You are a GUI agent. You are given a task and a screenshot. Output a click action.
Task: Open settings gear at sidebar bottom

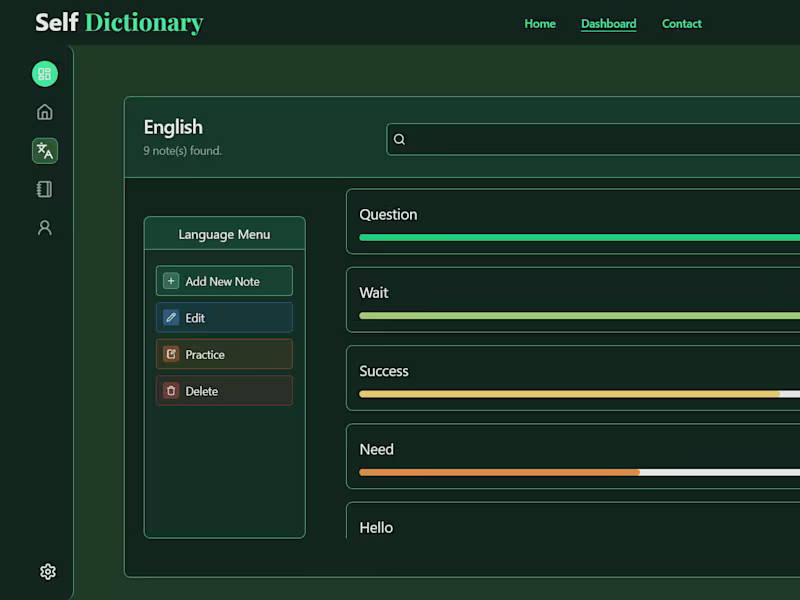47,571
